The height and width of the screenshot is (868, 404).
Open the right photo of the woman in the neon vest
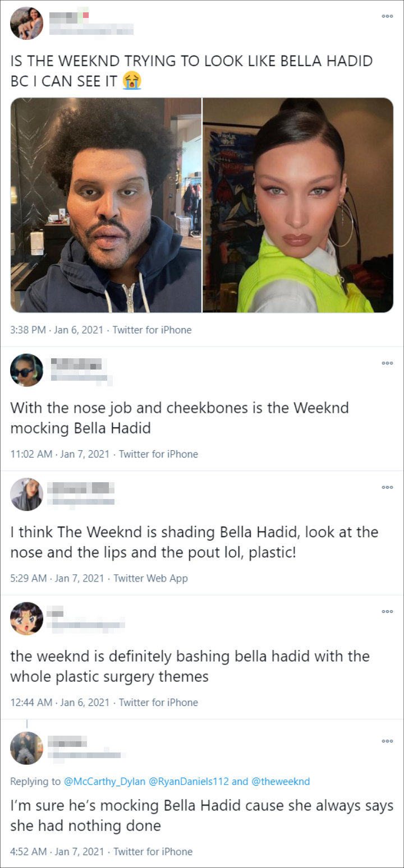[298, 205]
